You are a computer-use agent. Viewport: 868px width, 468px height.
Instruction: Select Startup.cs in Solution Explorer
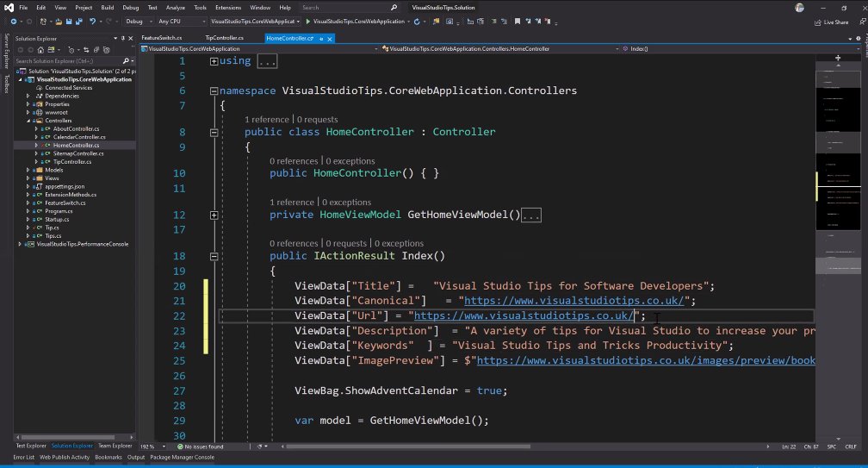[57, 219]
